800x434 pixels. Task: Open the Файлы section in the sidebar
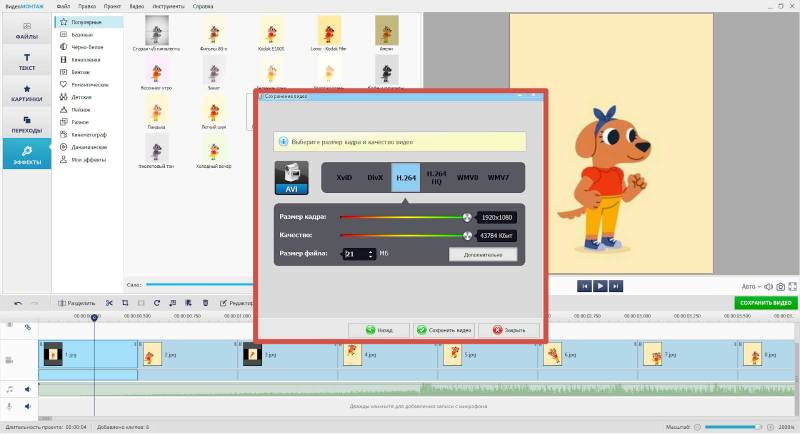tap(27, 30)
